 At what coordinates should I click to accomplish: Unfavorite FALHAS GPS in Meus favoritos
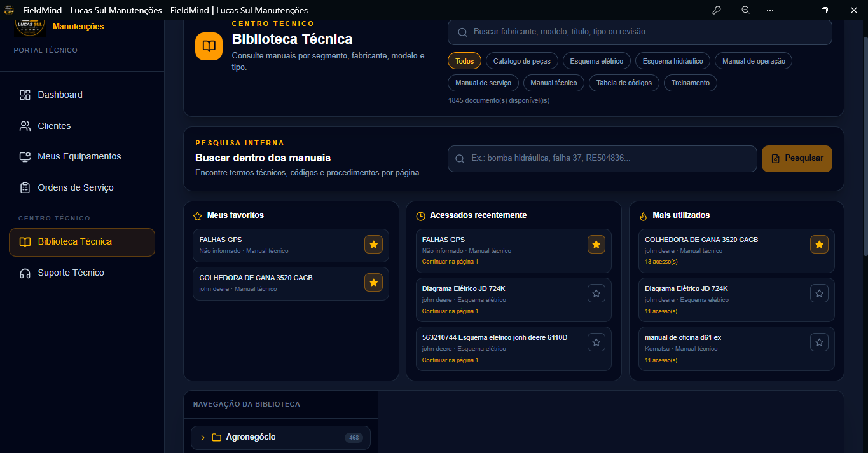(x=374, y=245)
